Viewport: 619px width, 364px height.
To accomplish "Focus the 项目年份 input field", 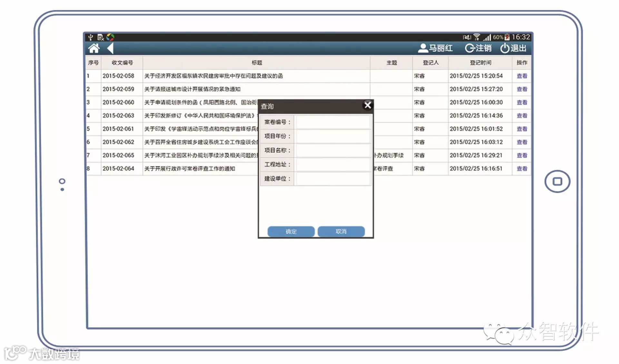I will [x=333, y=136].
